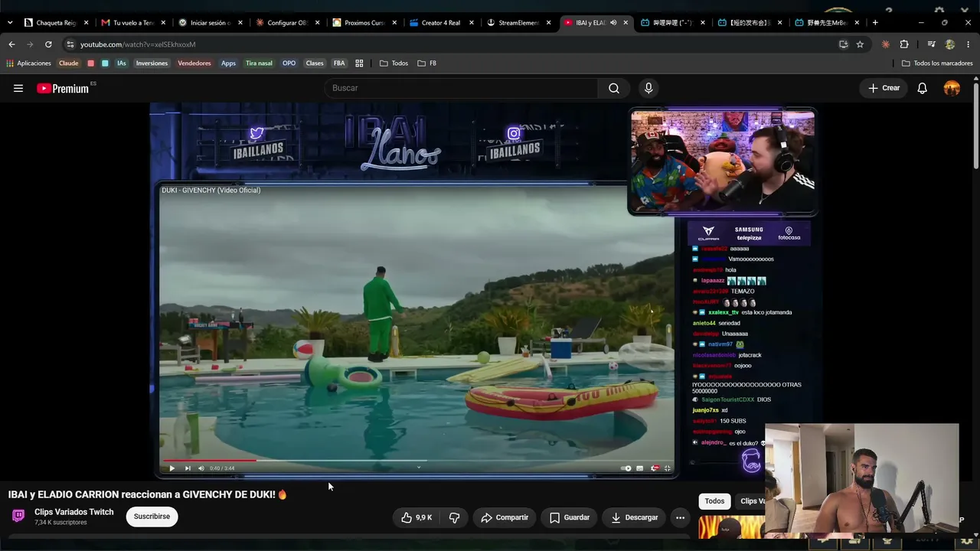This screenshot has width=980, height=551.
Task: Share the video via Compartir
Action: (x=505, y=517)
